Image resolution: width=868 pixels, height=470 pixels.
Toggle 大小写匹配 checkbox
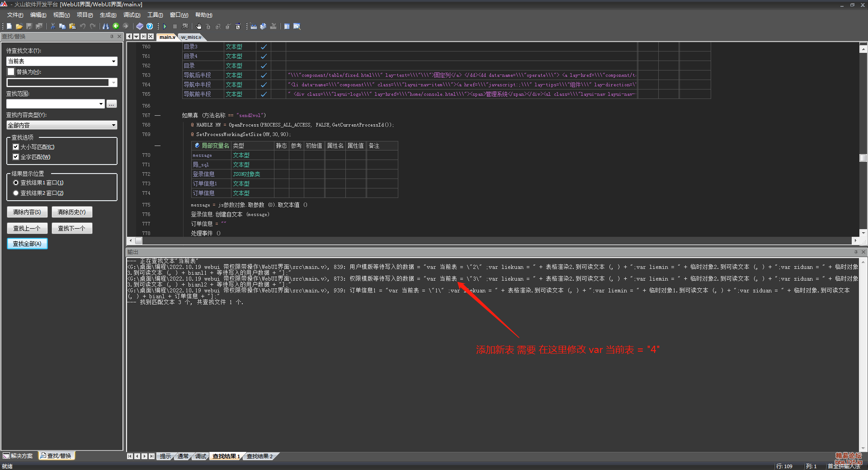16,147
